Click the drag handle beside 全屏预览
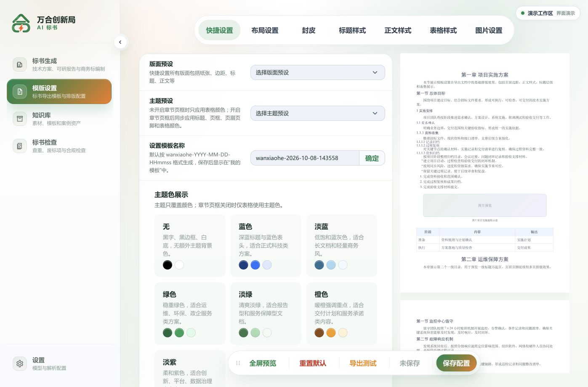588x387 pixels. click(x=238, y=363)
